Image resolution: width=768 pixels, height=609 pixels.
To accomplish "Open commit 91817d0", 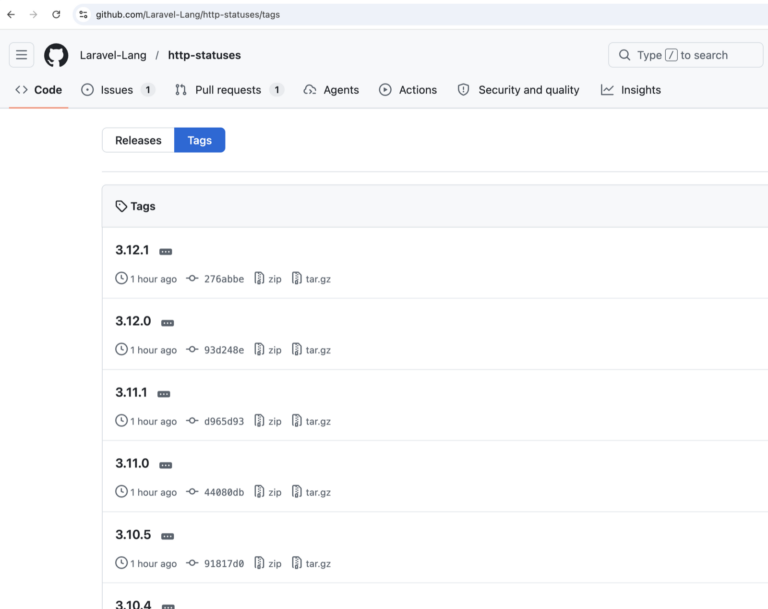I will point(224,563).
